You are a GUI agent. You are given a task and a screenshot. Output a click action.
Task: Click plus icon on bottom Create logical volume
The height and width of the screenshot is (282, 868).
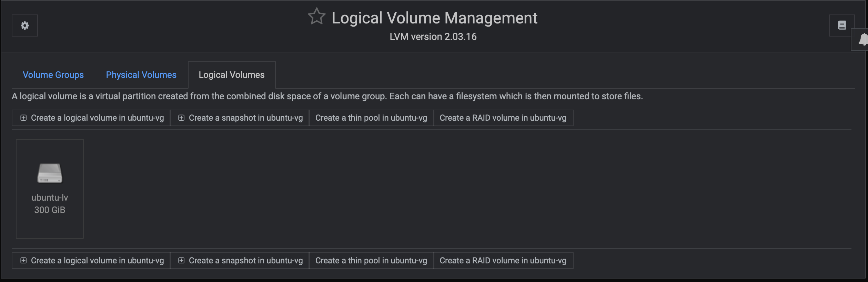pyautogui.click(x=23, y=261)
